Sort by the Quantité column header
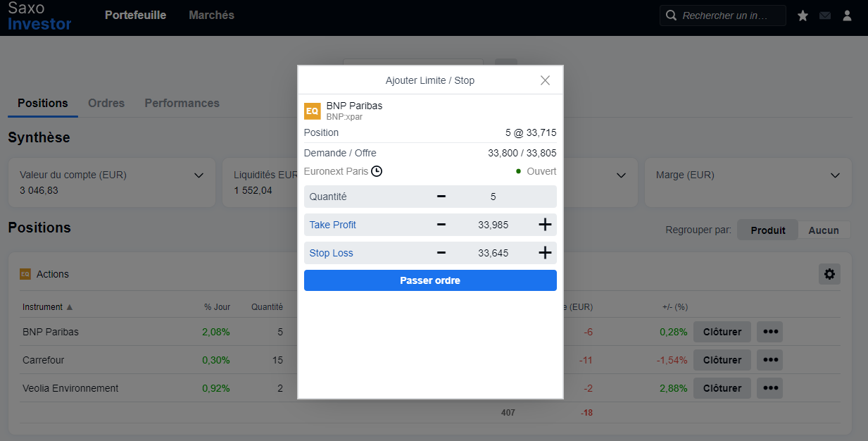This screenshot has width=868, height=441. click(267, 307)
